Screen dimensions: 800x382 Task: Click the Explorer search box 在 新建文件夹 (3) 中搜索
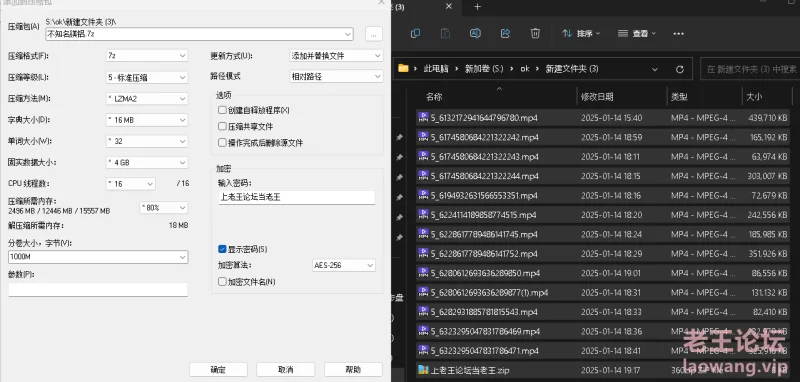750,69
